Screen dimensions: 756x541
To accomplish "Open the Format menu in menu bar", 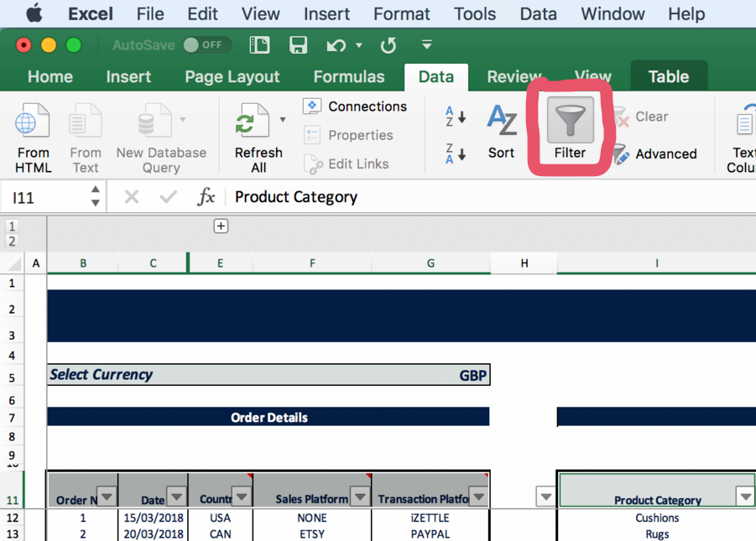I will 401,13.
